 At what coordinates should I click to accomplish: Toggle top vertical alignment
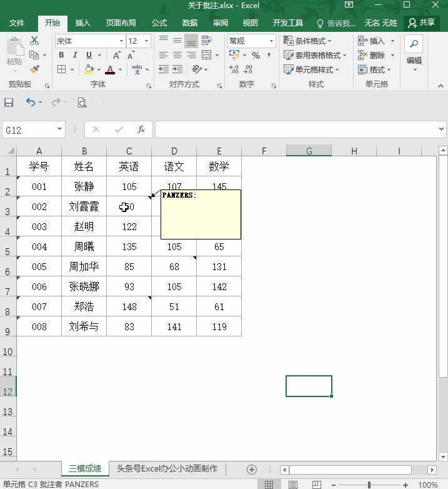164,41
